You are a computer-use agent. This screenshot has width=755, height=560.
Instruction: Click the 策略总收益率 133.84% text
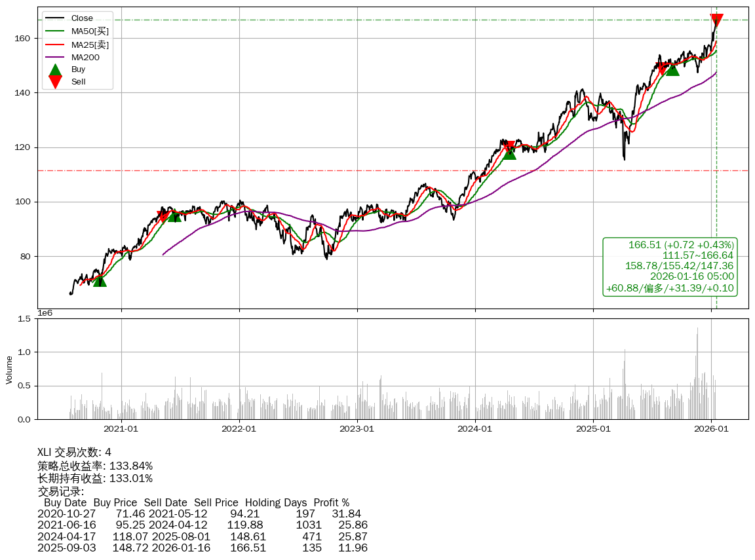coord(95,466)
